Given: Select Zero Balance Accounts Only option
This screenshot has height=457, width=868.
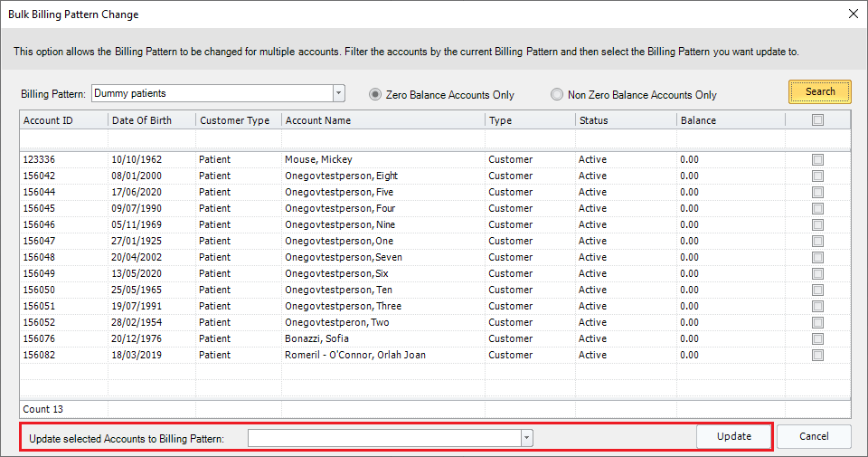Looking at the screenshot, I should point(376,94).
